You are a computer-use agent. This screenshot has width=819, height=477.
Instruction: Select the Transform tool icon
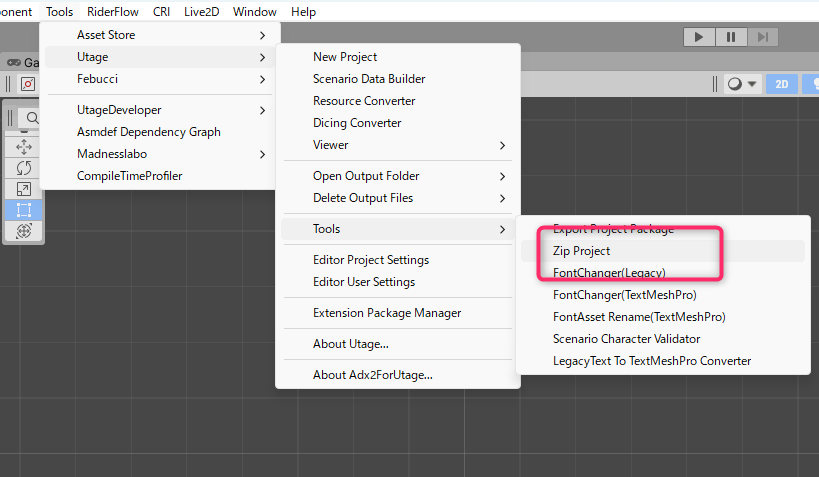25,230
